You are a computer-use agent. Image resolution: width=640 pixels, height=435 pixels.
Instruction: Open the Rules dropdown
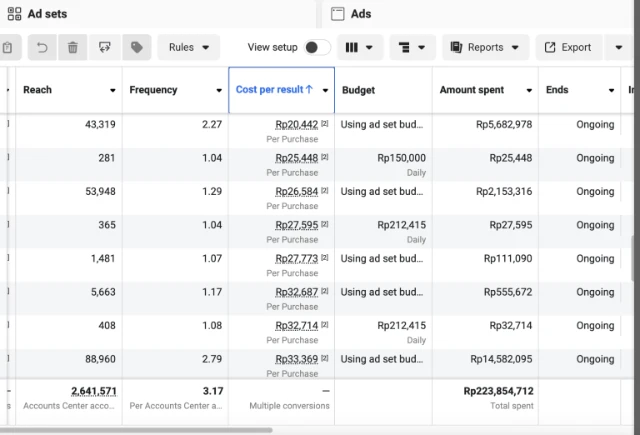189,47
